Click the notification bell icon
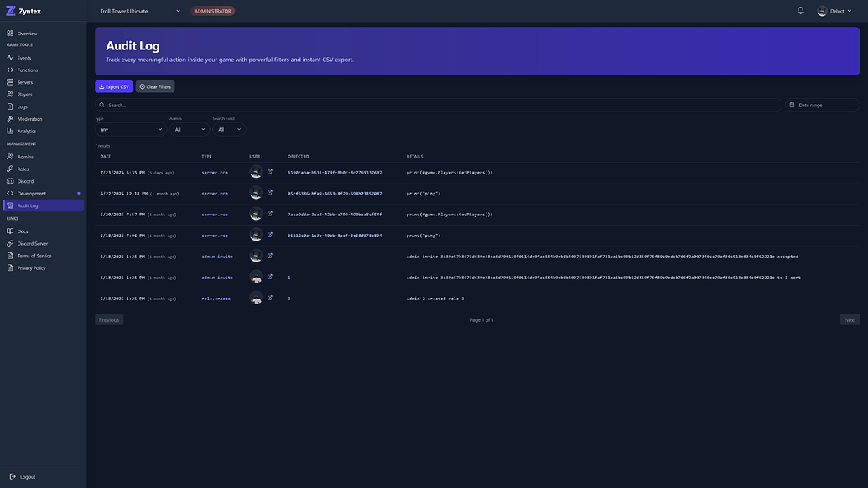 [x=798, y=8]
